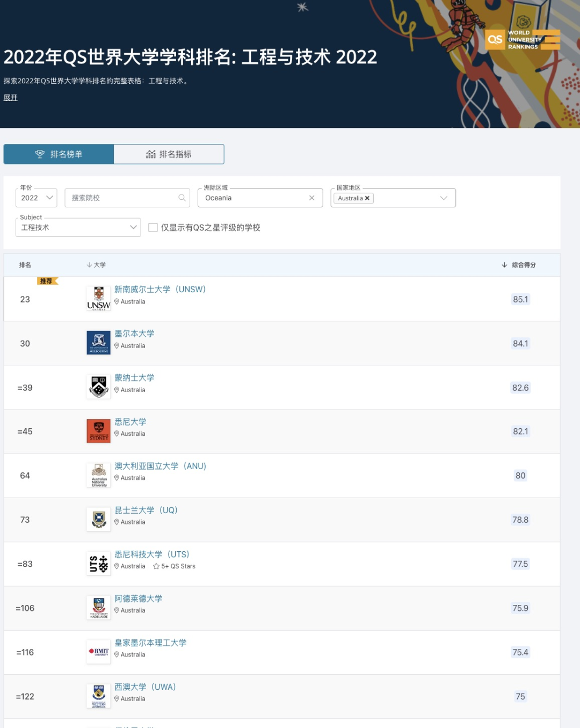580x728 pixels.
Task: Click location pin icon under 悉尼大学
Action: [x=117, y=434]
